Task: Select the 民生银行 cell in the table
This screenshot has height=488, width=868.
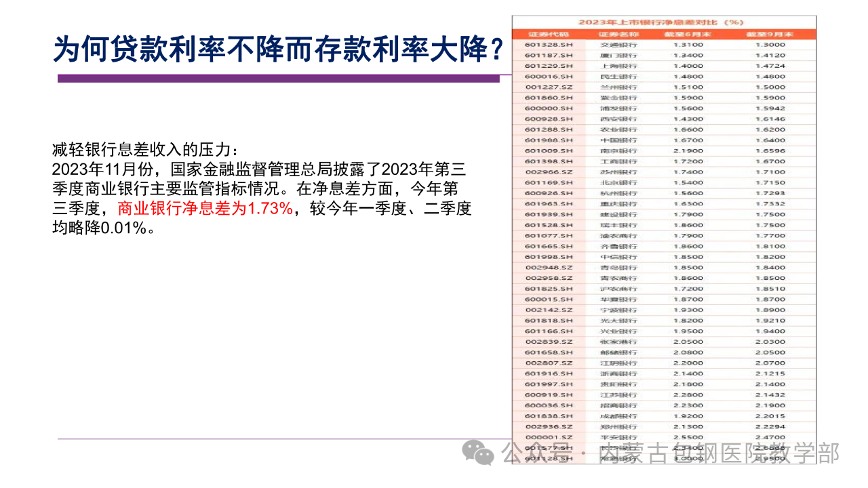Action: pos(618,77)
